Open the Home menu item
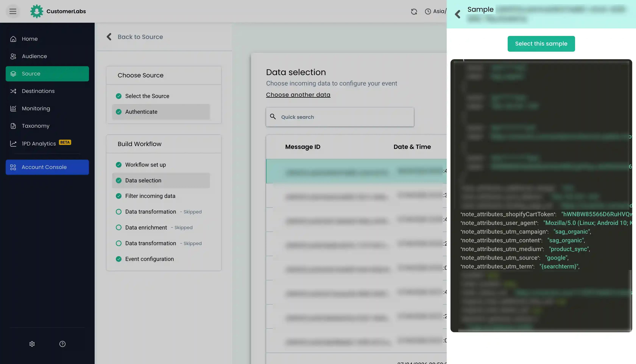Viewport: 636px width, 364px height. click(47, 39)
